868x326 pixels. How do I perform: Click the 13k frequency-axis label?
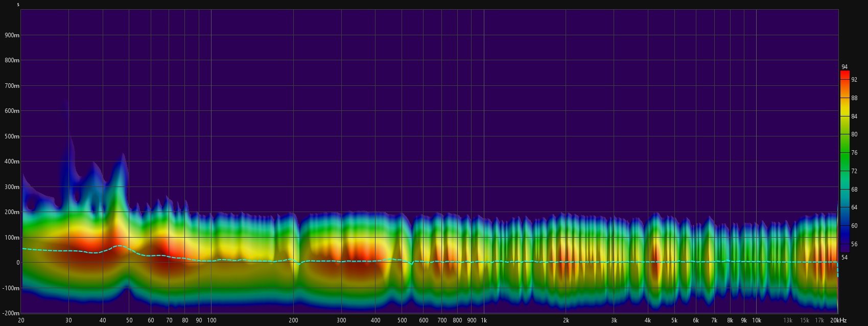point(788,320)
